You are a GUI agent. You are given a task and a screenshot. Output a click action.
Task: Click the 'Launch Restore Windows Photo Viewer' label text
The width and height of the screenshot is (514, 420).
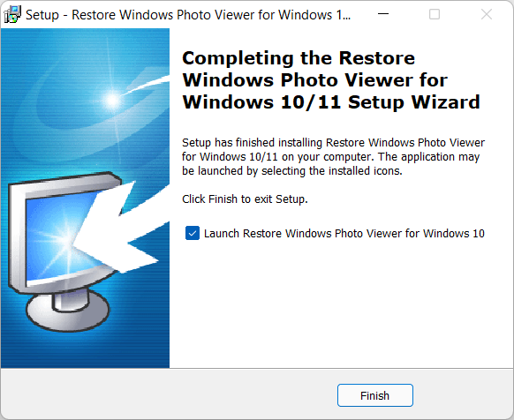344,234
